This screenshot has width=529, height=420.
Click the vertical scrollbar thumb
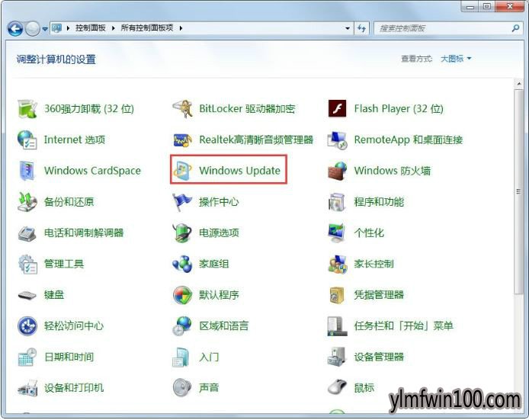pos(518,191)
